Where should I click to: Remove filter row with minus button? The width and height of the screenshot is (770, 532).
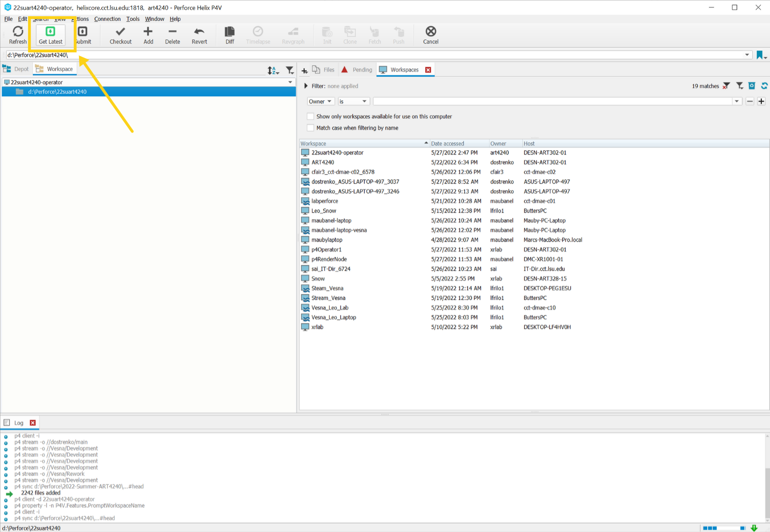tap(750, 101)
